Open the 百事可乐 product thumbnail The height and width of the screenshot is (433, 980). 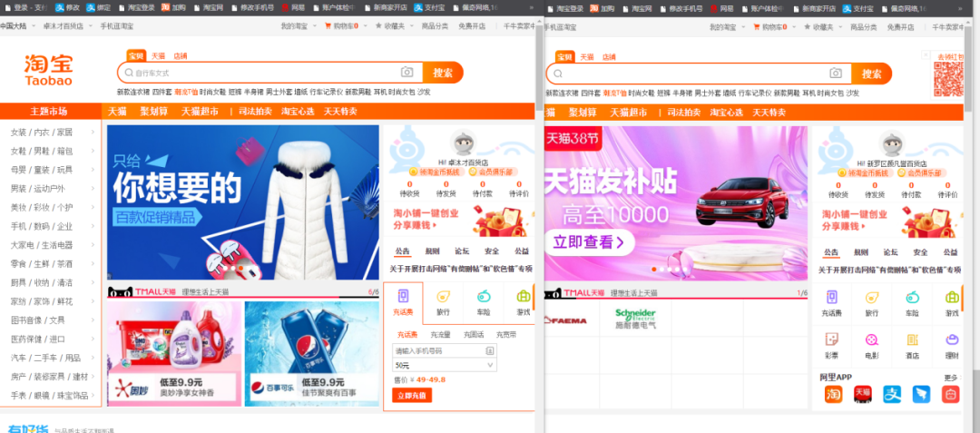[x=311, y=354]
